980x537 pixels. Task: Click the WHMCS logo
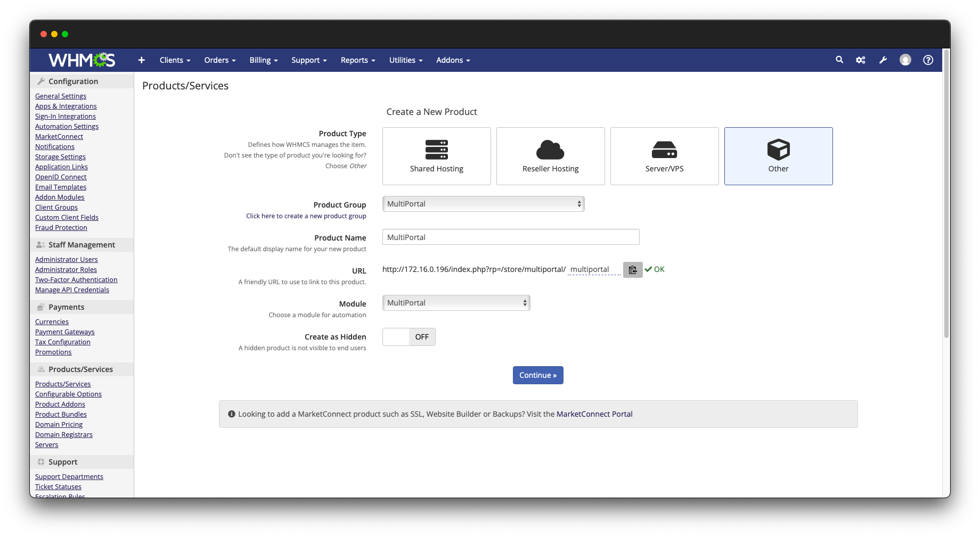(x=81, y=60)
